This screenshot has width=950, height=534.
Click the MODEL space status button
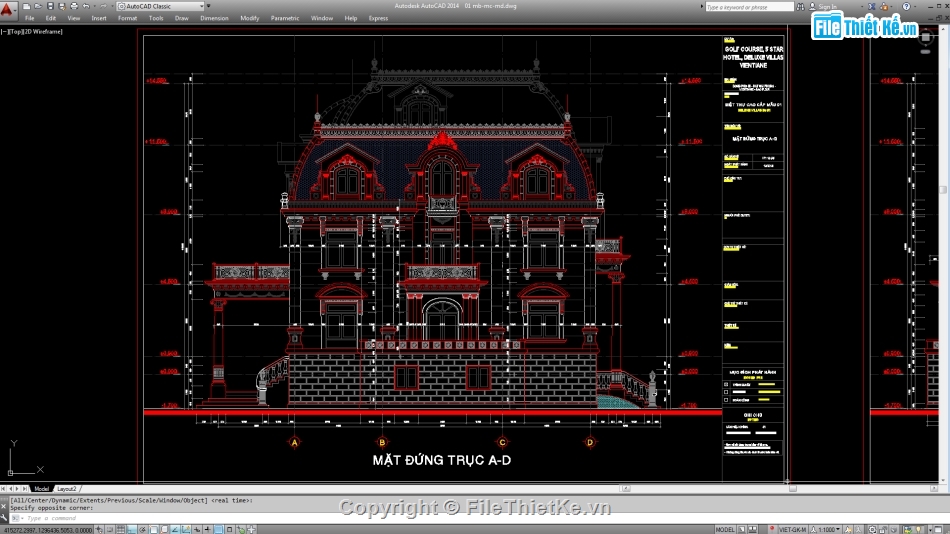pos(725,530)
